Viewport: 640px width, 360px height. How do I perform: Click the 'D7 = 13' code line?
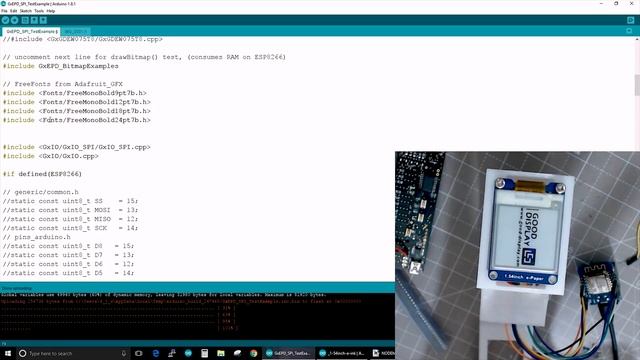[69, 255]
